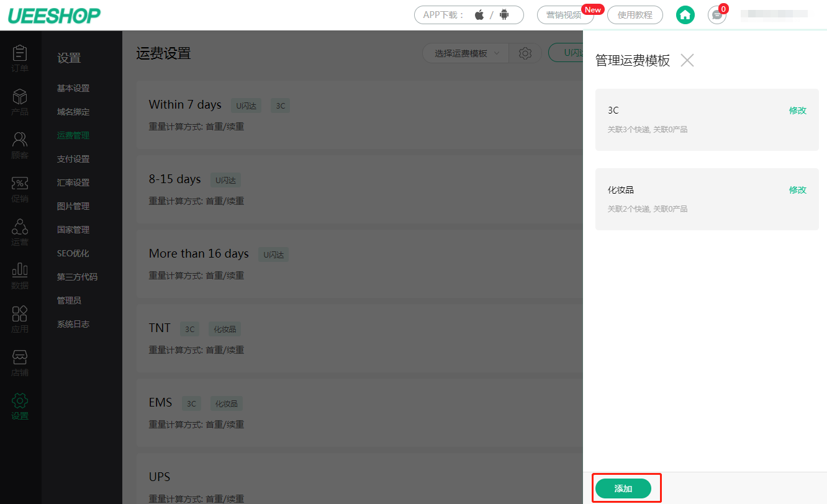
Task: Open the 选择运费模板 dropdown
Action: click(x=466, y=53)
